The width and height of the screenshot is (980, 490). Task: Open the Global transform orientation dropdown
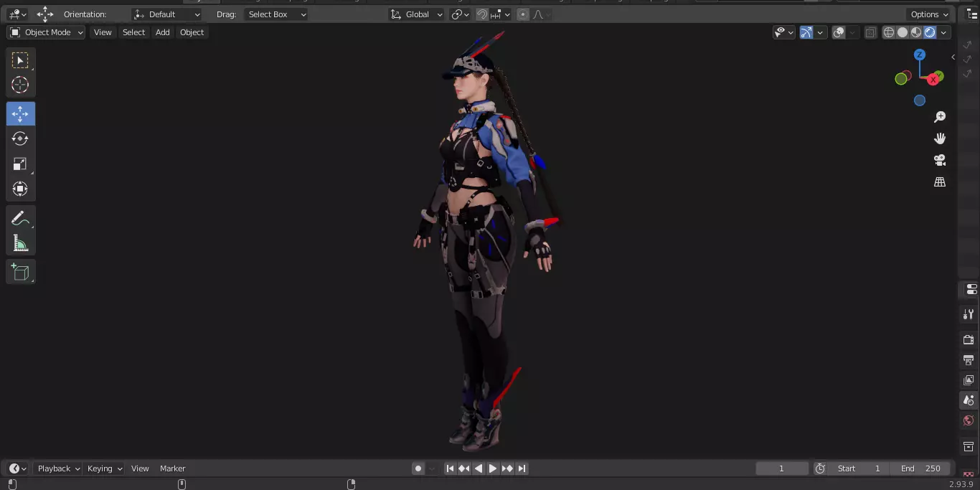(x=416, y=14)
